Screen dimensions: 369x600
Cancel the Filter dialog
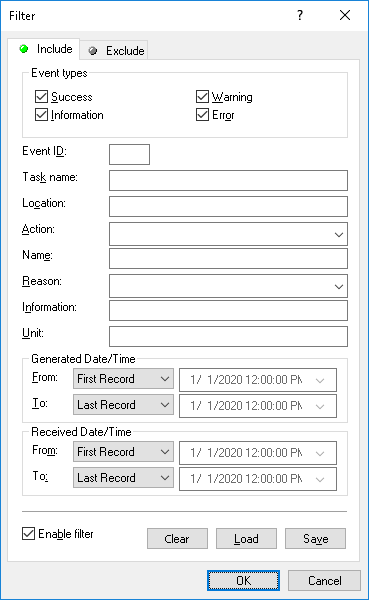click(x=325, y=580)
